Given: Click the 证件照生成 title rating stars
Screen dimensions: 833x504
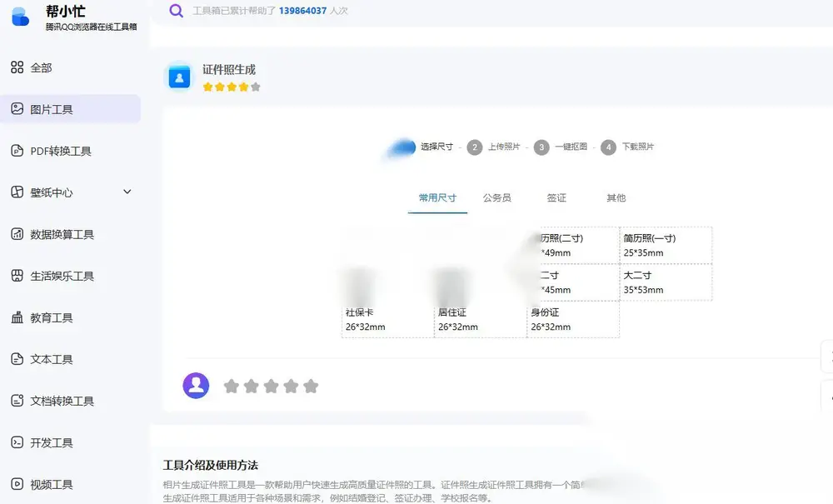Looking at the screenshot, I should pyautogui.click(x=232, y=87).
